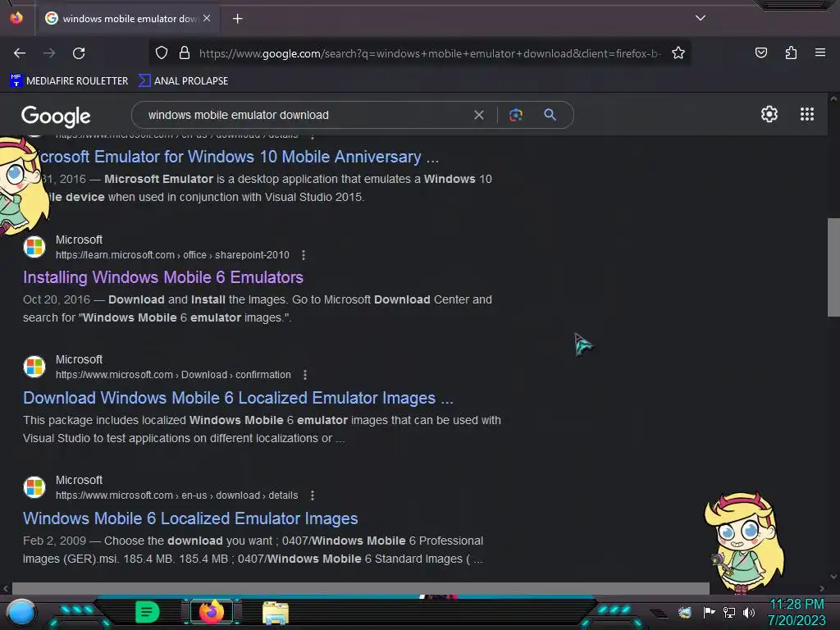The width and height of the screenshot is (840, 630).
Task: Click Microsoft favicon of Download confirmation result
Action: point(34,367)
